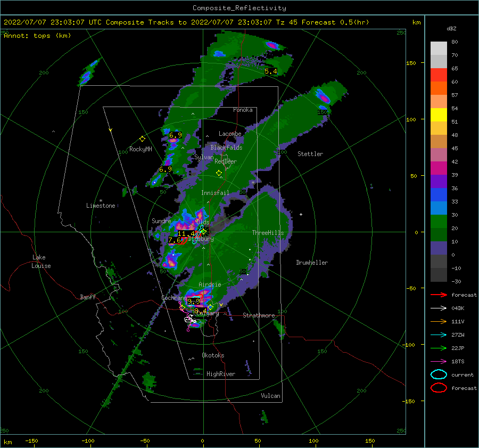479x448 pixels.
Task: Click the Sundre city label
Action: point(161,221)
